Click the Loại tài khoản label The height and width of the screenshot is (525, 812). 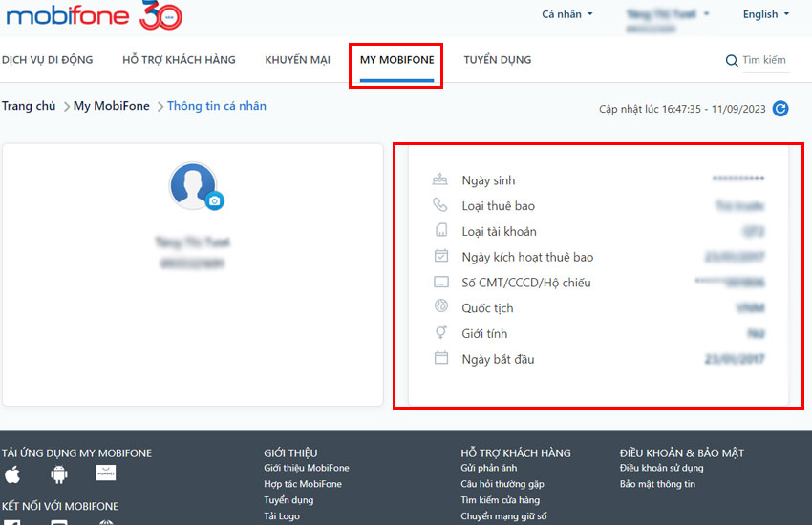click(499, 231)
